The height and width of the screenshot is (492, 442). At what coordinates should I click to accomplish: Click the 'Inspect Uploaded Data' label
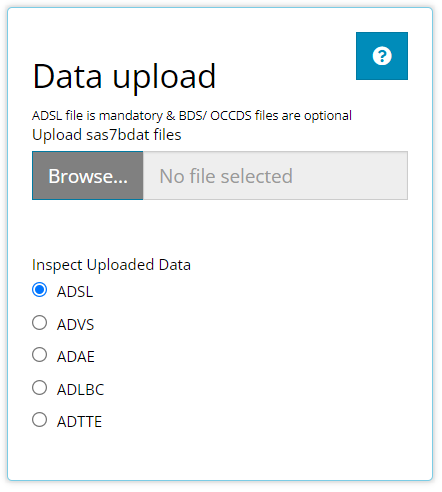tap(111, 265)
